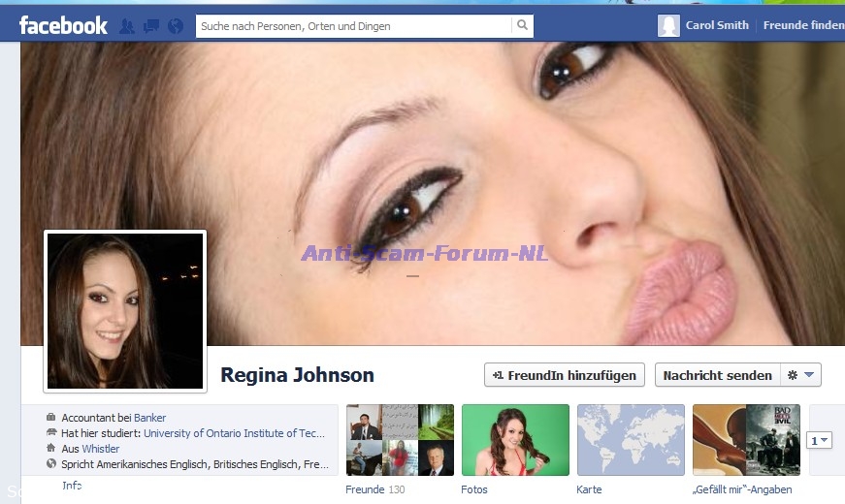
Task: Click Carol Smith's small avatar icon
Action: 668,26
